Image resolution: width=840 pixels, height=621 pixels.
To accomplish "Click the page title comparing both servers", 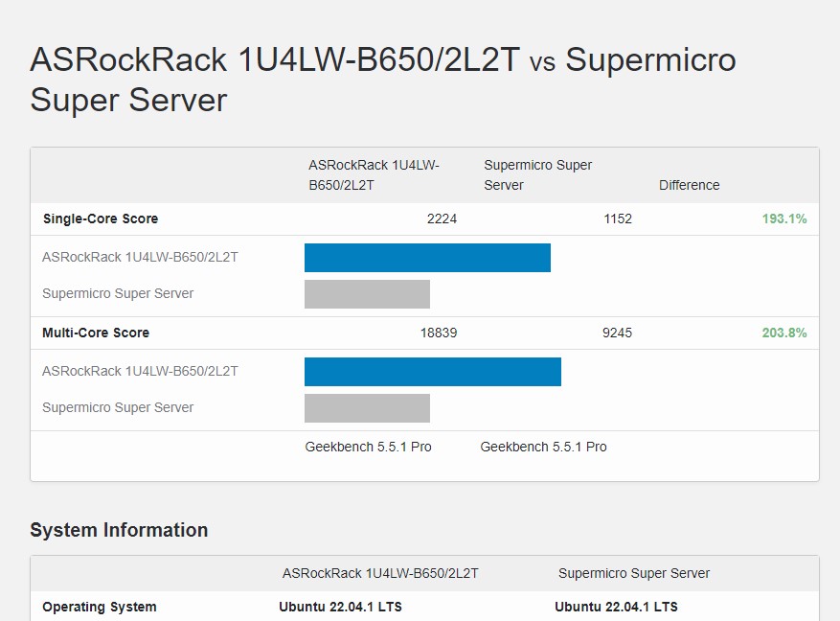I will coord(383,80).
